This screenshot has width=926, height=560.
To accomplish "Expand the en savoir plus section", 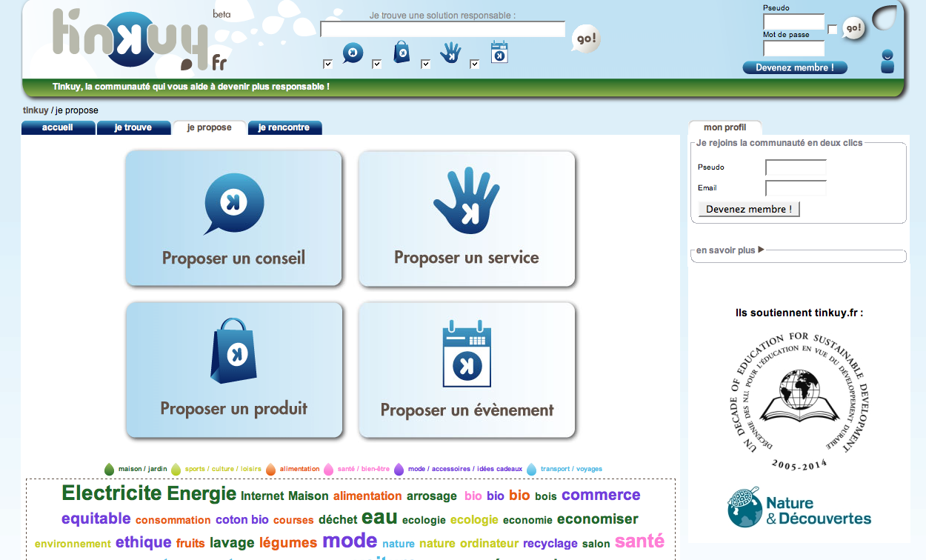I will tap(730, 250).
